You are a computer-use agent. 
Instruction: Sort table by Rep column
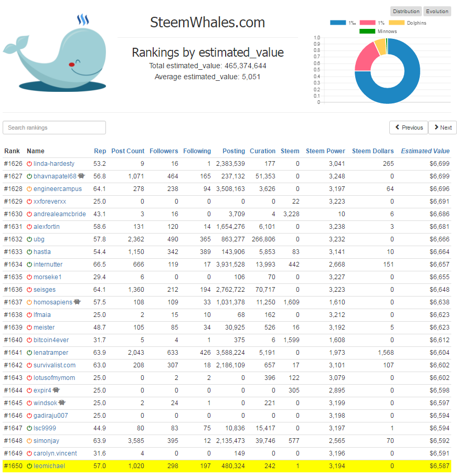tap(100, 151)
